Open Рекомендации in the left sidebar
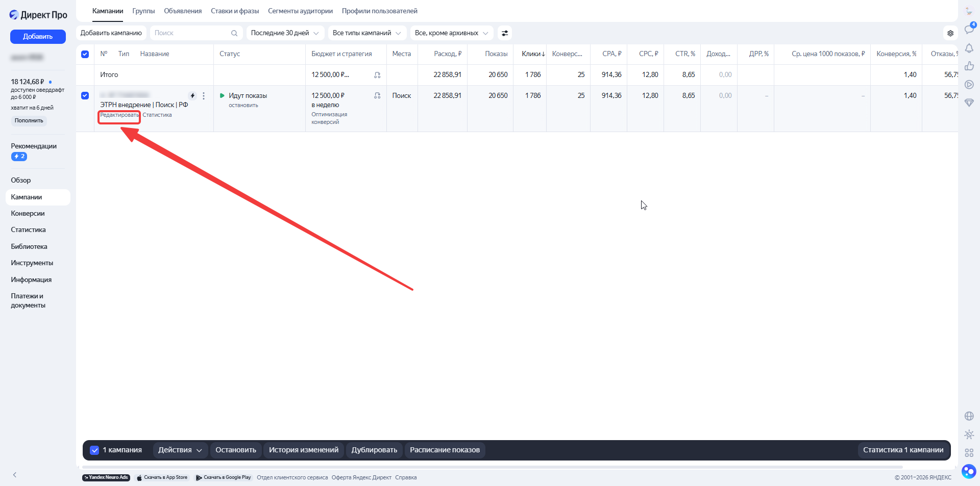This screenshot has width=980, height=486. pos(34,146)
